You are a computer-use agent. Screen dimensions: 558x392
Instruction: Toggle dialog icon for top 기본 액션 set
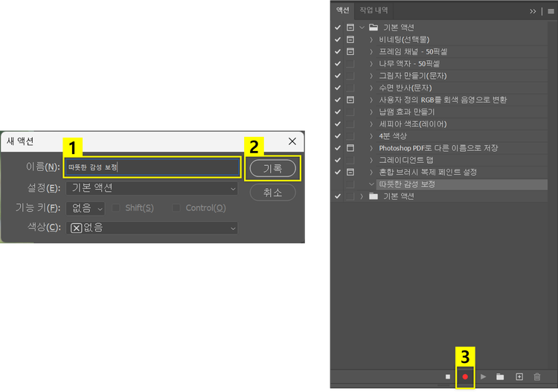(350, 28)
